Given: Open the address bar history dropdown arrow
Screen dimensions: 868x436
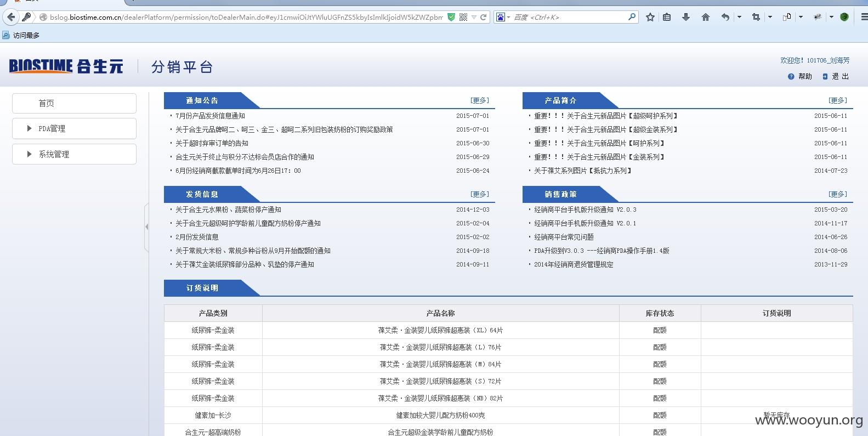Looking at the screenshot, I should (x=474, y=17).
